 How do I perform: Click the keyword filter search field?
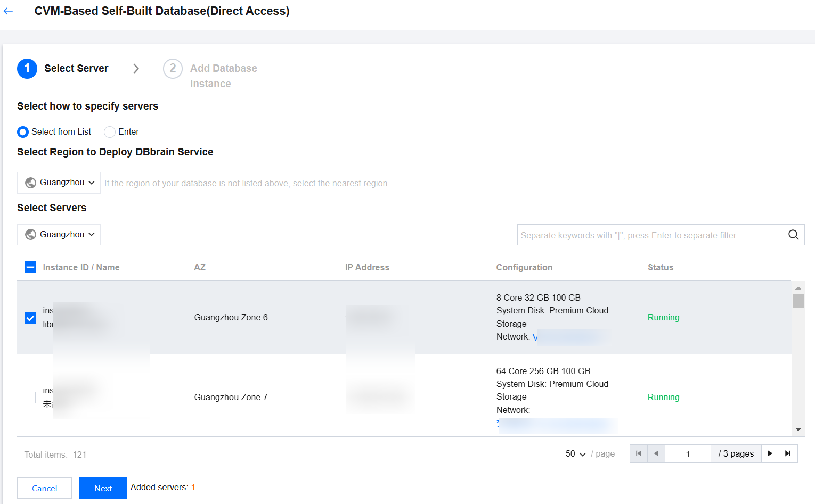[650, 235]
